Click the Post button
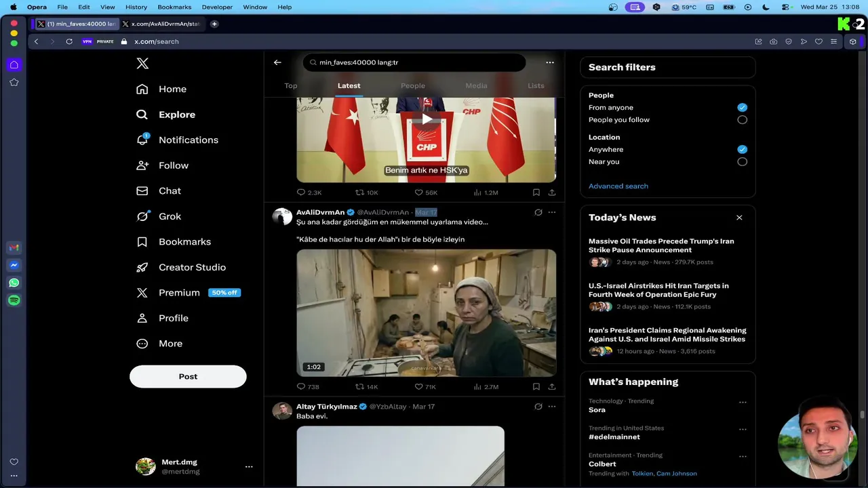Screen dimensions: 868x488 [x=188, y=376]
